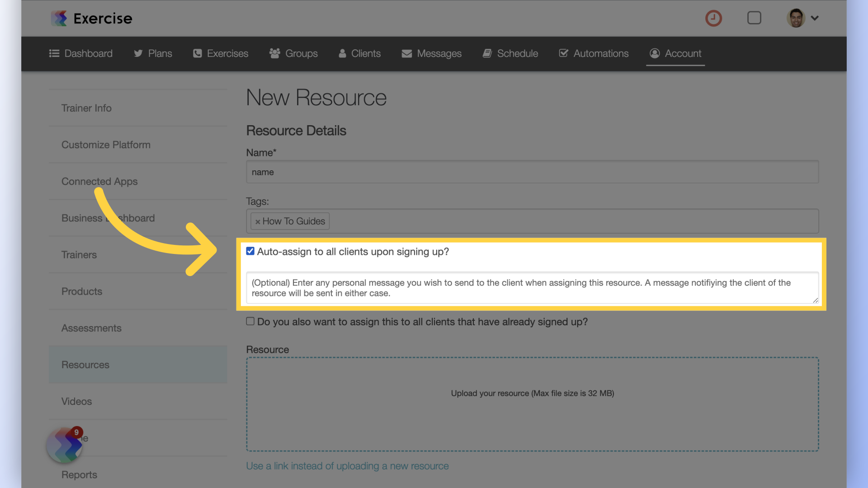This screenshot has height=488, width=868.
Task: Uncheck auto-assign to all clients checkbox
Action: [x=250, y=251]
